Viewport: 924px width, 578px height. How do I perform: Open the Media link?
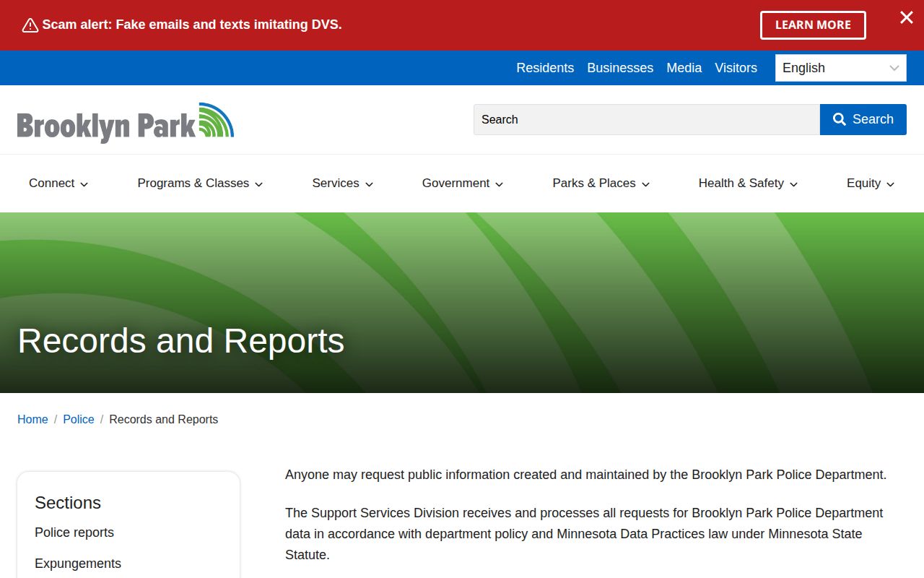(684, 68)
